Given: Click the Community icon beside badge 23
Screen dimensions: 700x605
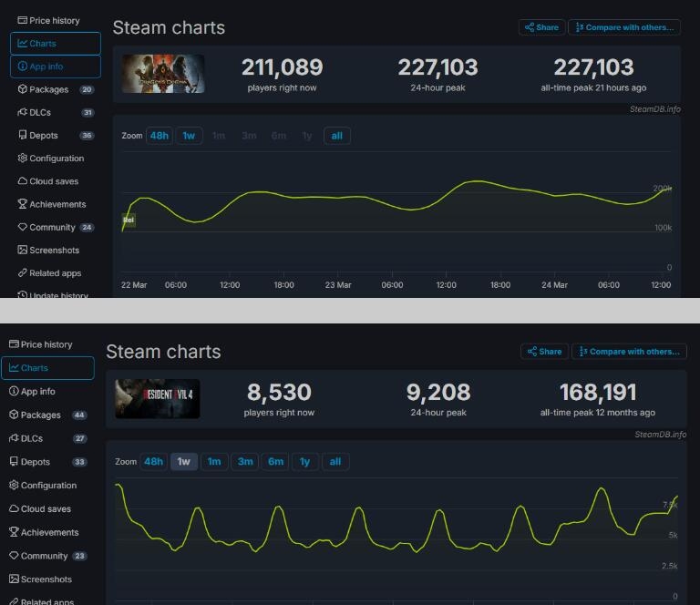Looking at the screenshot, I should tap(14, 556).
